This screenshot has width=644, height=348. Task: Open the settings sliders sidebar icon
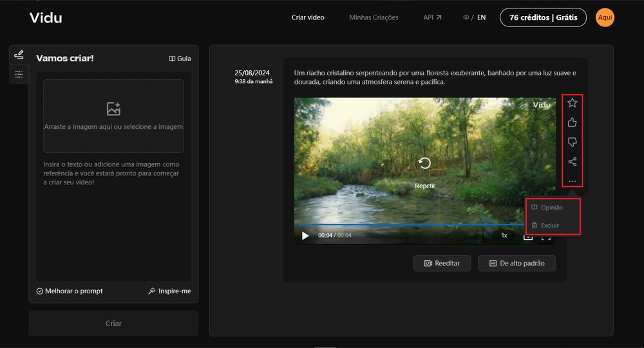[19, 74]
